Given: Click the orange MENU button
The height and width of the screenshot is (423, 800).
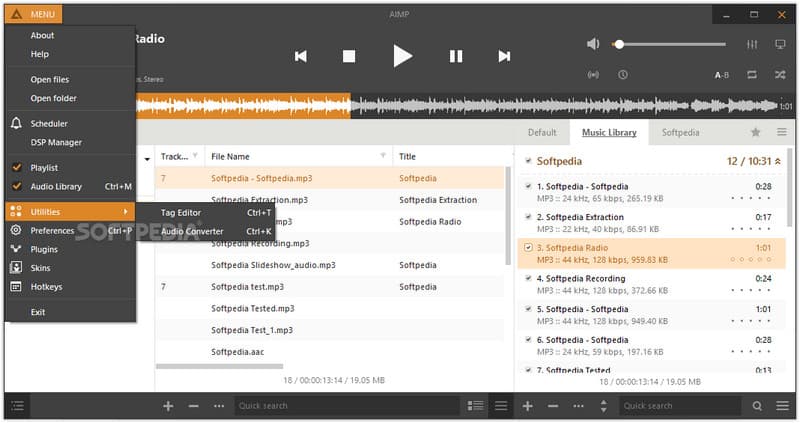Looking at the screenshot, I should [34, 15].
